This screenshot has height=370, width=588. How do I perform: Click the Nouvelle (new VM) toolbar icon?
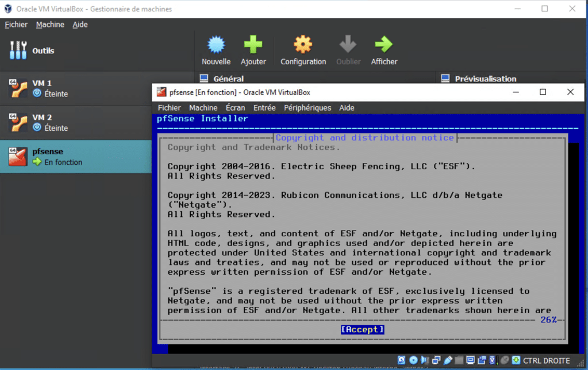coord(216,45)
